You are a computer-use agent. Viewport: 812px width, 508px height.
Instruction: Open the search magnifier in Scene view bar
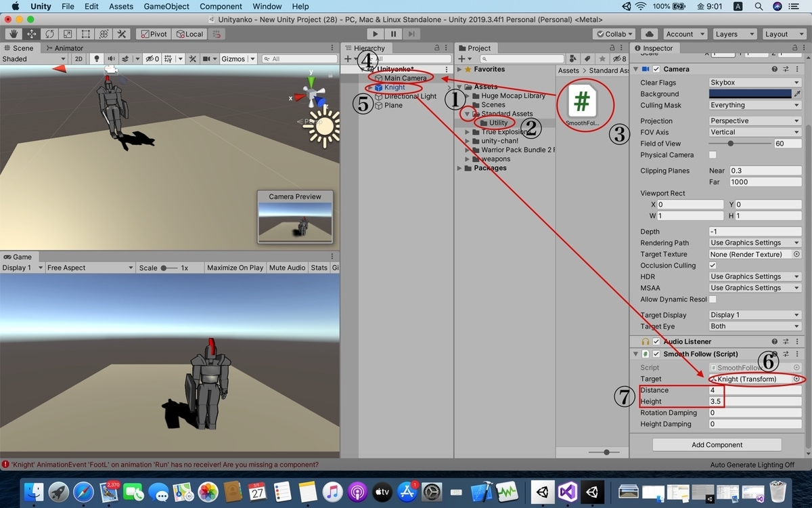(x=265, y=59)
